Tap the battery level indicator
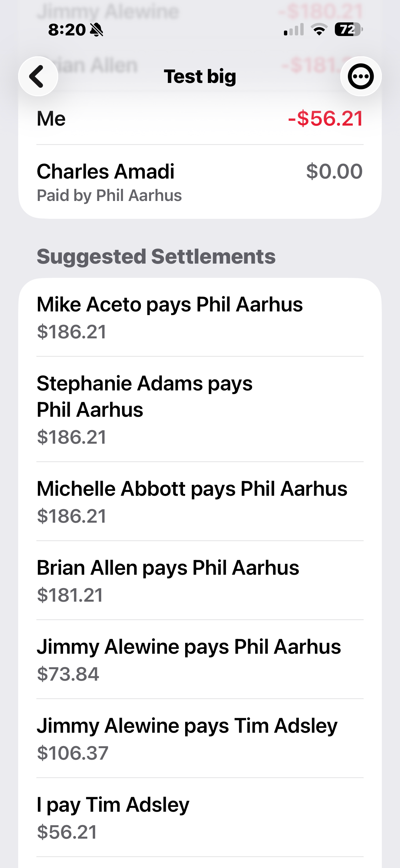The image size is (400, 868). [x=349, y=30]
